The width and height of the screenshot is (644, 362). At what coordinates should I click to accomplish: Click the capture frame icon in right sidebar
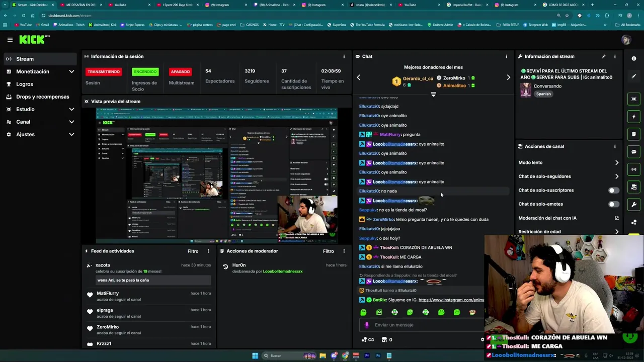(x=634, y=99)
